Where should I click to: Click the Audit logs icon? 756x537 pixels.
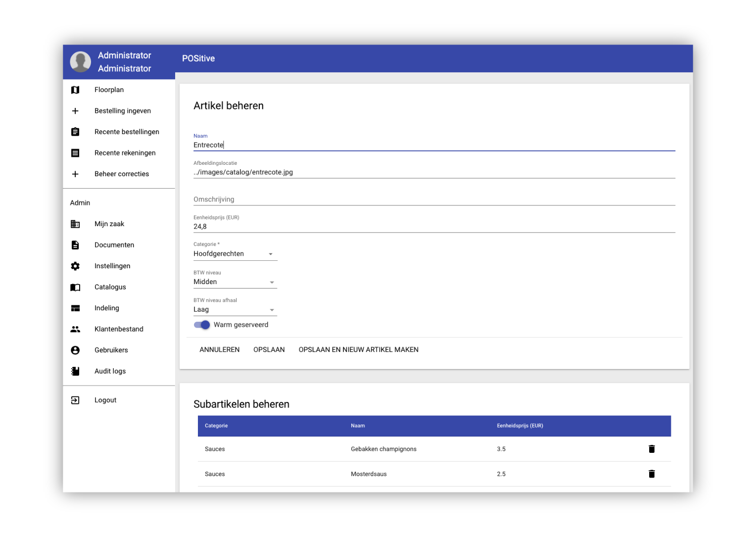coord(75,371)
